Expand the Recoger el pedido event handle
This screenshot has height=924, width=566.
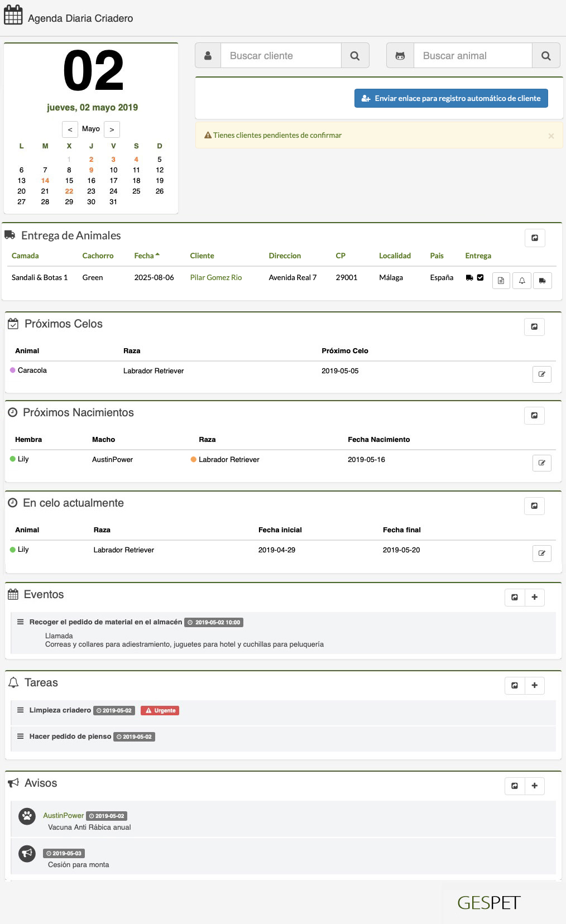coord(20,622)
